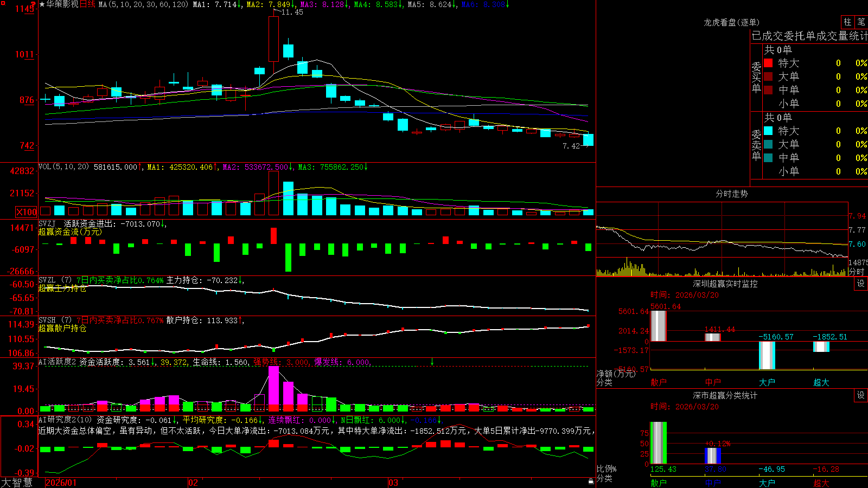This screenshot has height=488, width=868.
Task: Click the 龙虎看盘(逐单) panel title
Action: tap(731, 22)
